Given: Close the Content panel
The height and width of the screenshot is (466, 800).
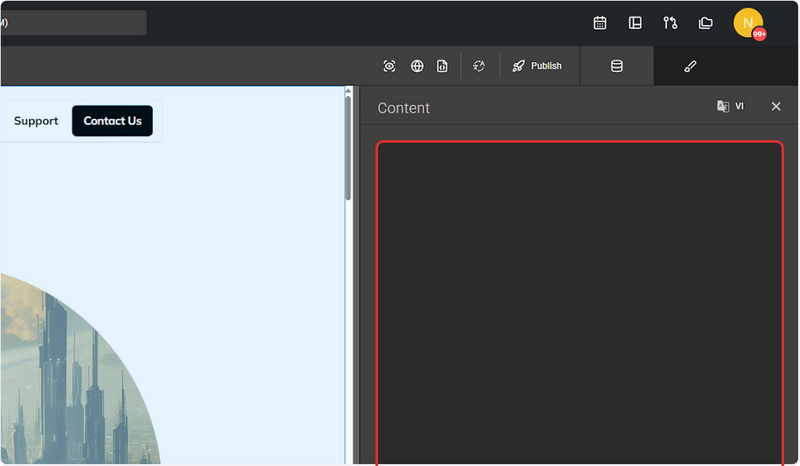Looking at the screenshot, I should tap(776, 106).
